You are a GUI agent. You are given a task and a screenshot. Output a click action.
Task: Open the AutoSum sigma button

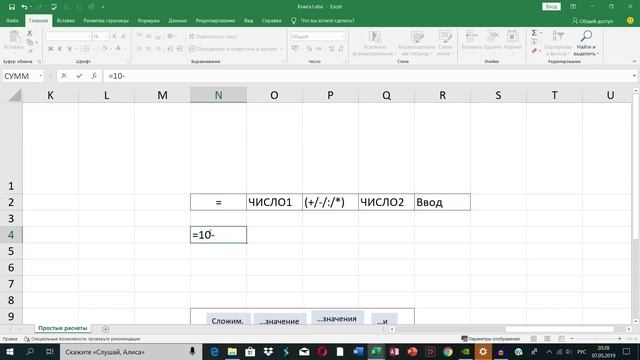pos(534,33)
